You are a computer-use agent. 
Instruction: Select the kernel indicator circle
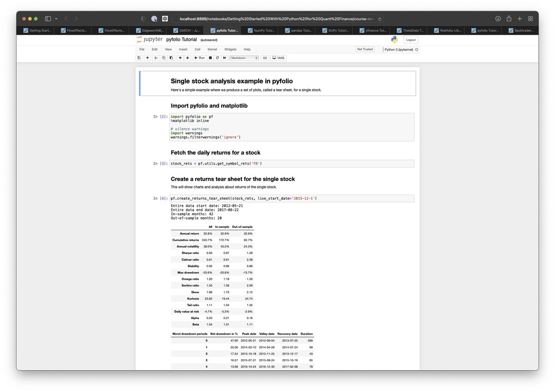417,49
